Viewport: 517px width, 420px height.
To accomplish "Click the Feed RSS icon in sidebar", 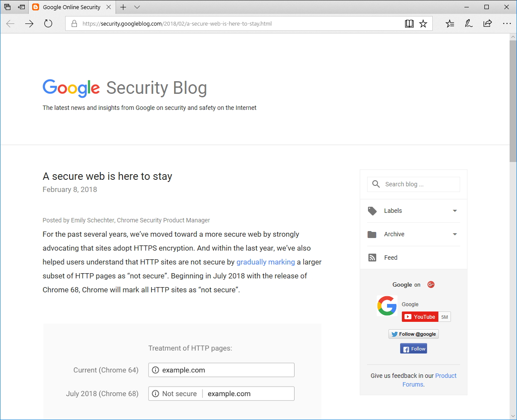I will [372, 257].
